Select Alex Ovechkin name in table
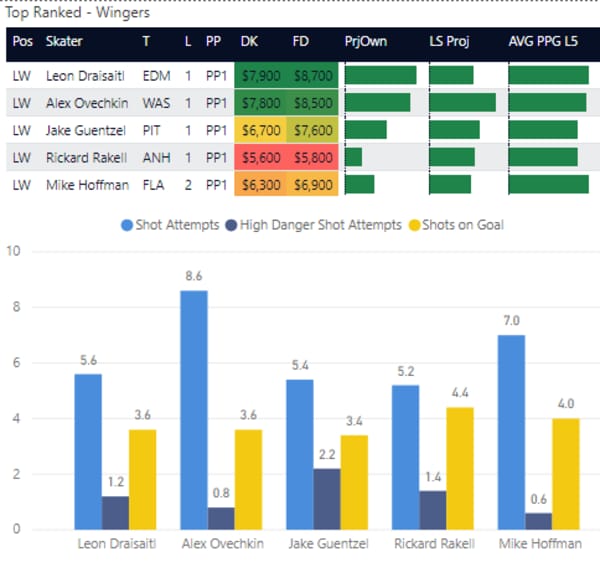The width and height of the screenshot is (600, 562). point(87,103)
